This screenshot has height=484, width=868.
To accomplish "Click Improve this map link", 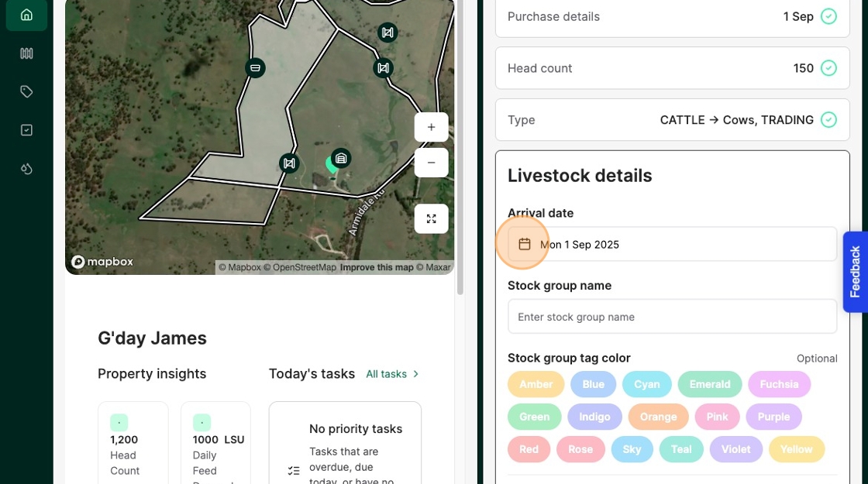I will point(377,267).
